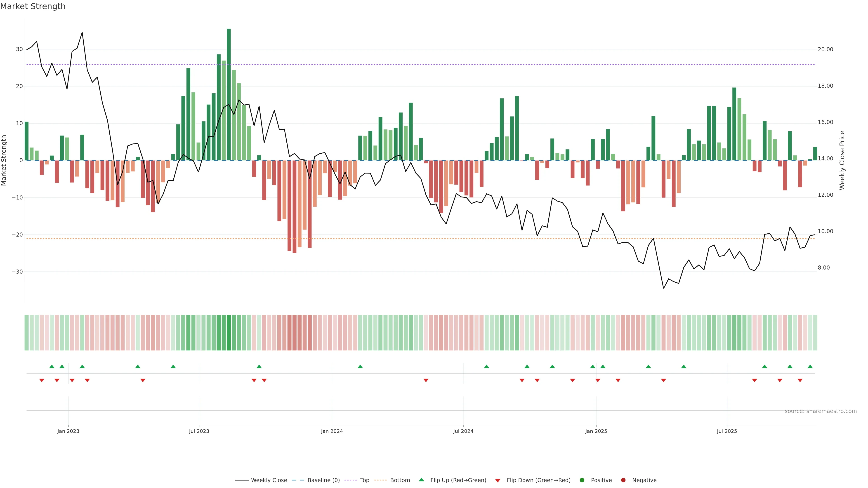The width and height of the screenshot is (868, 488).
Task: Click the Bottom orange dotted legend icon
Action: (380, 480)
